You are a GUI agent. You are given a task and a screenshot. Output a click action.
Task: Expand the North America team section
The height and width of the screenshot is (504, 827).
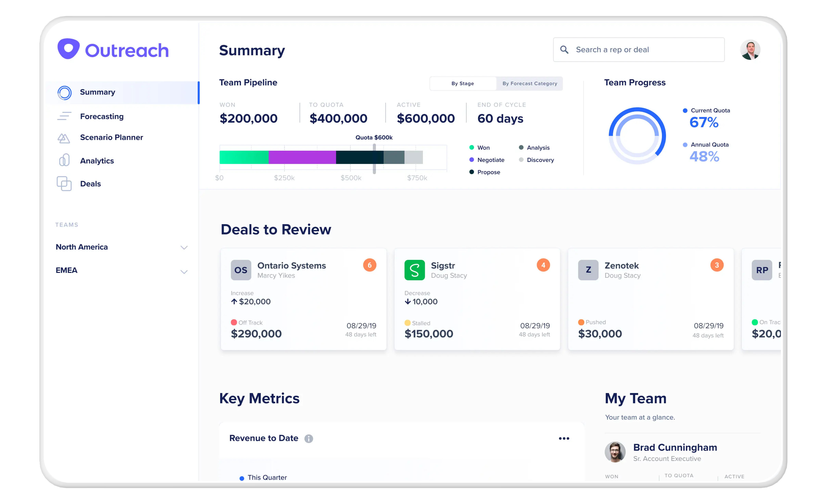coord(184,247)
